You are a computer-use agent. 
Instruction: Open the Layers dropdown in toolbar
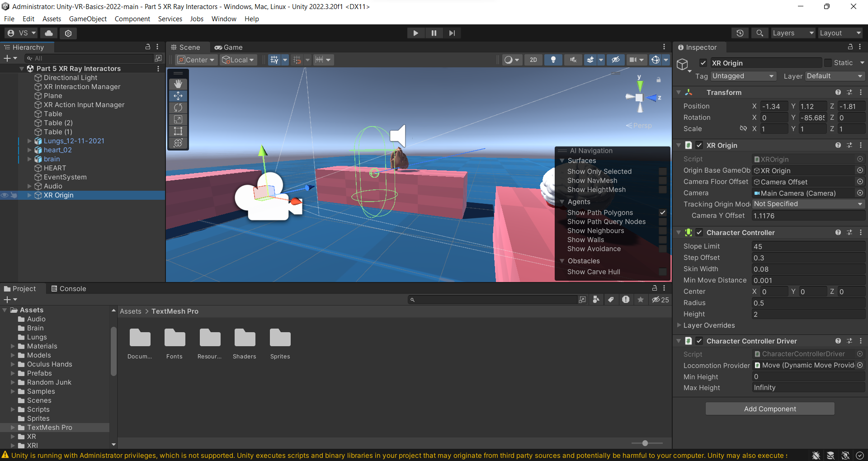tap(793, 33)
